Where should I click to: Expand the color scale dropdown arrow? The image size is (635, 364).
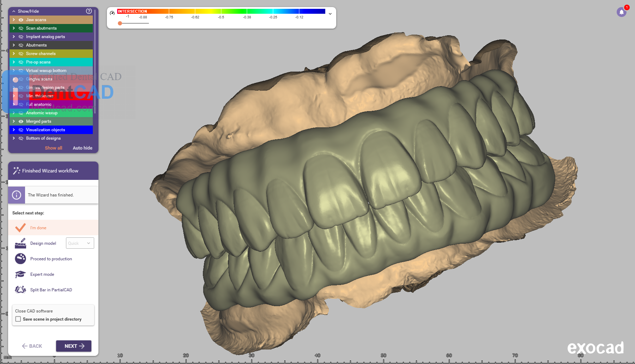click(x=330, y=14)
